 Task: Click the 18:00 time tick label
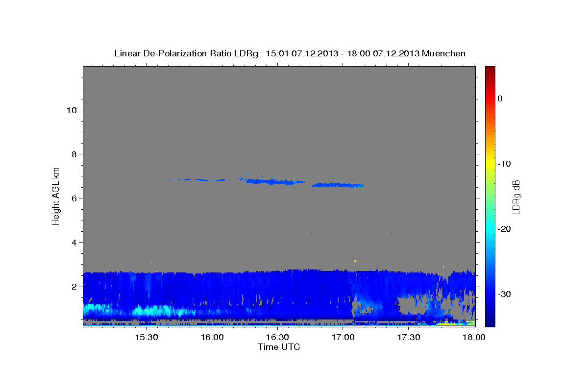pos(474,338)
